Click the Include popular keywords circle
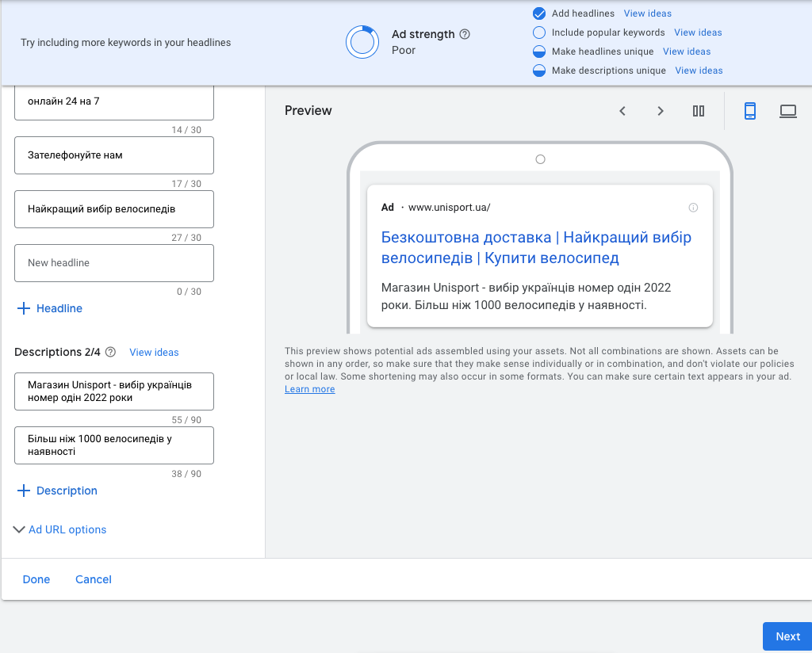812x653 pixels. click(x=539, y=32)
